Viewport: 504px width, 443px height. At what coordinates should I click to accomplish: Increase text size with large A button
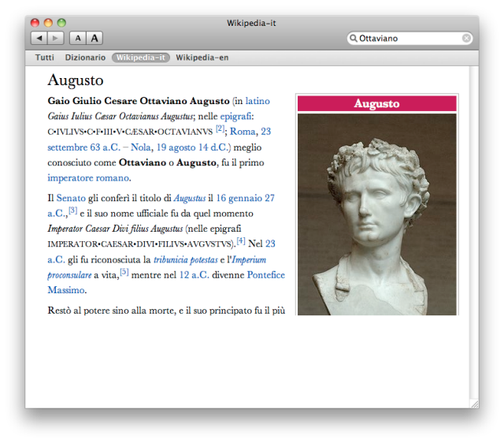tap(94, 39)
